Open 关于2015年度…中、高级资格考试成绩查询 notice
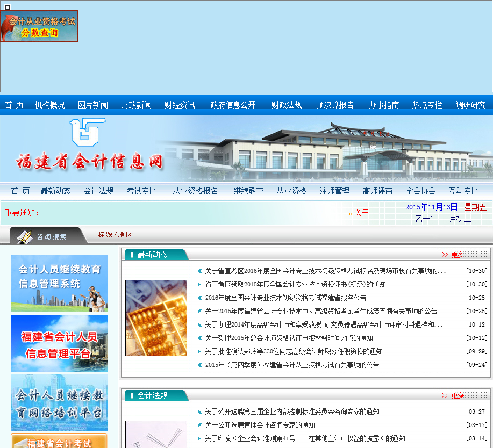The width and height of the screenshot is (493, 448). (321, 312)
